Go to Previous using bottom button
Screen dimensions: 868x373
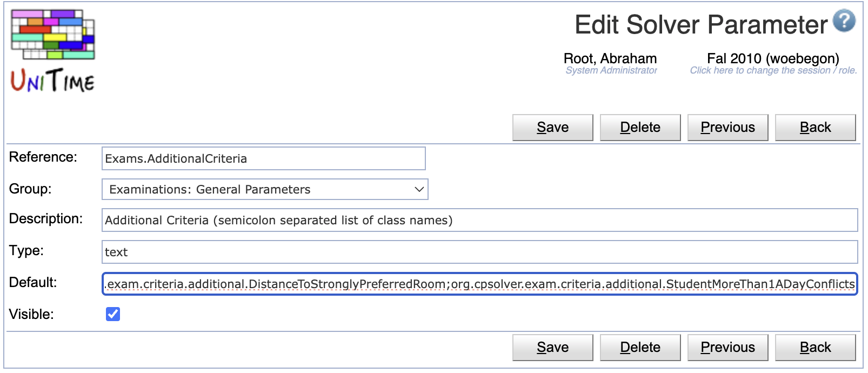[727, 348]
